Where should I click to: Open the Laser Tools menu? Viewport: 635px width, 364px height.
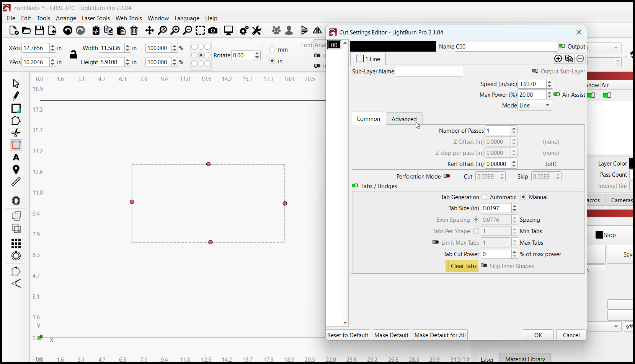pos(96,18)
